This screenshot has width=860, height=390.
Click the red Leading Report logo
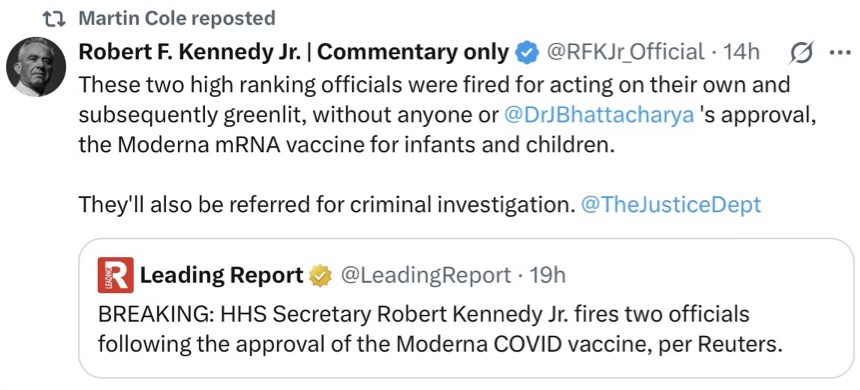click(116, 275)
